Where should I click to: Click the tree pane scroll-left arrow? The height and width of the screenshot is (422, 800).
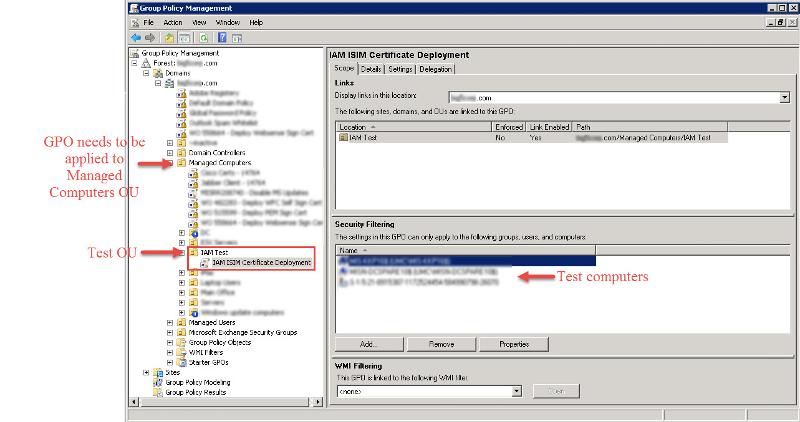tap(134, 402)
